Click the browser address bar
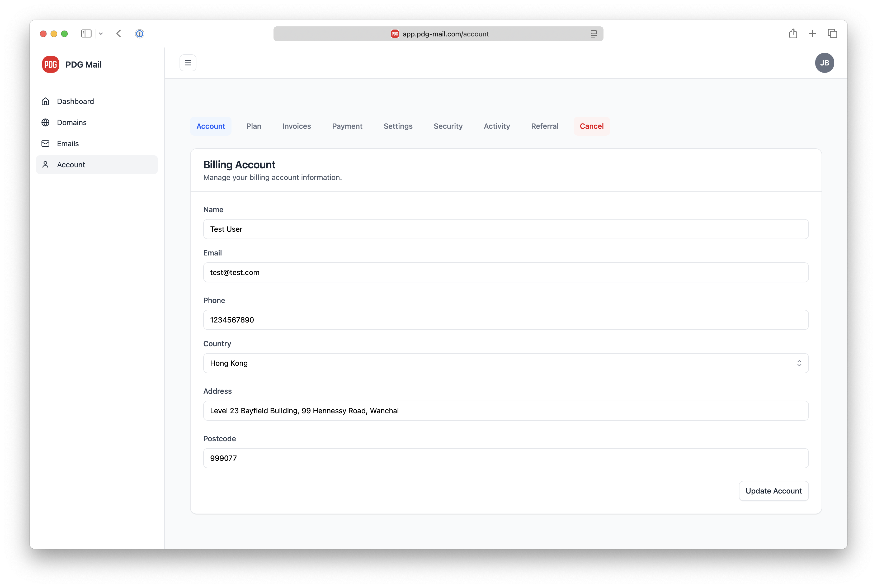This screenshot has width=877, height=588. [438, 33]
